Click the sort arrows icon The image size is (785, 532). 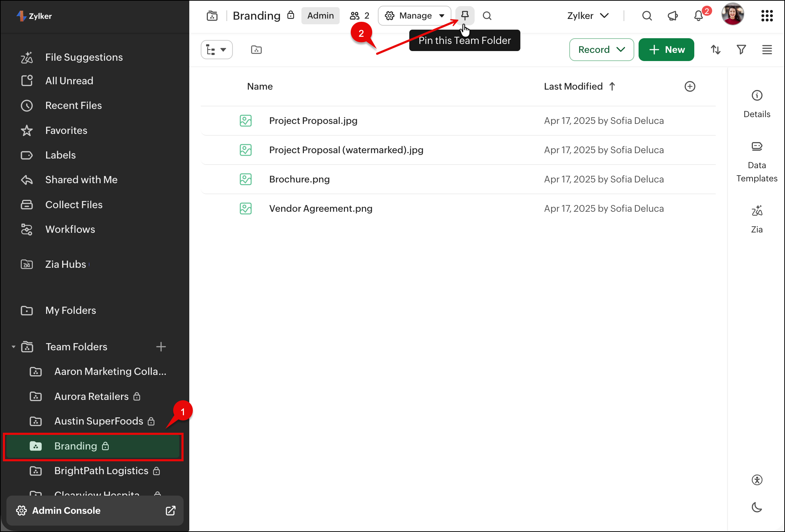pyautogui.click(x=715, y=50)
